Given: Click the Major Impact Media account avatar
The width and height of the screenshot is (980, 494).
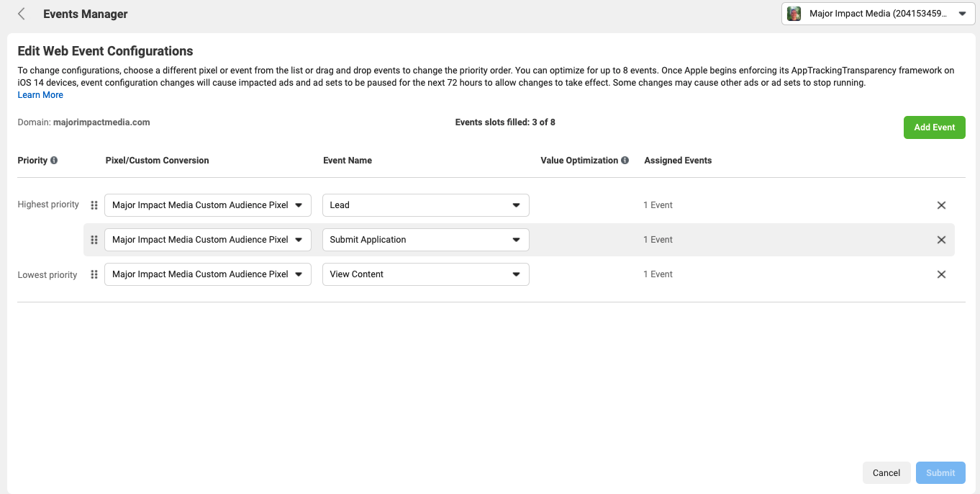Looking at the screenshot, I should point(794,14).
